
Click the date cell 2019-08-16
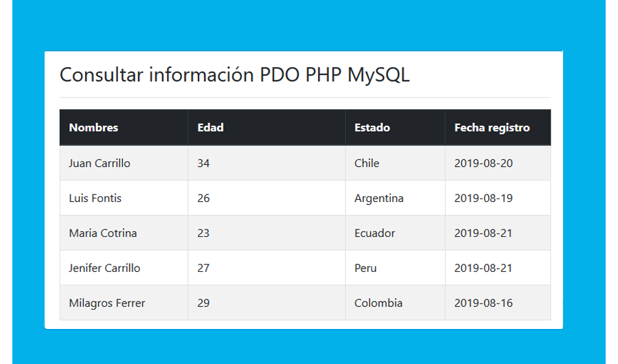click(x=483, y=304)
